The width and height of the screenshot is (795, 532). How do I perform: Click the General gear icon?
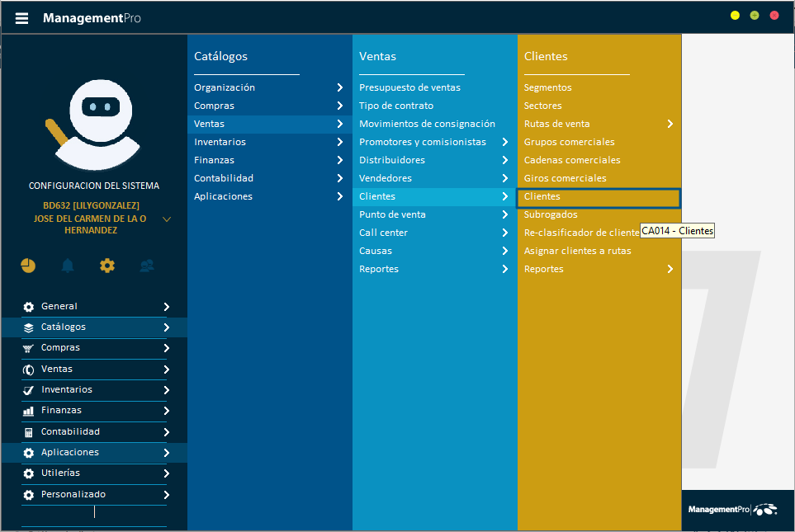point(29,307)
